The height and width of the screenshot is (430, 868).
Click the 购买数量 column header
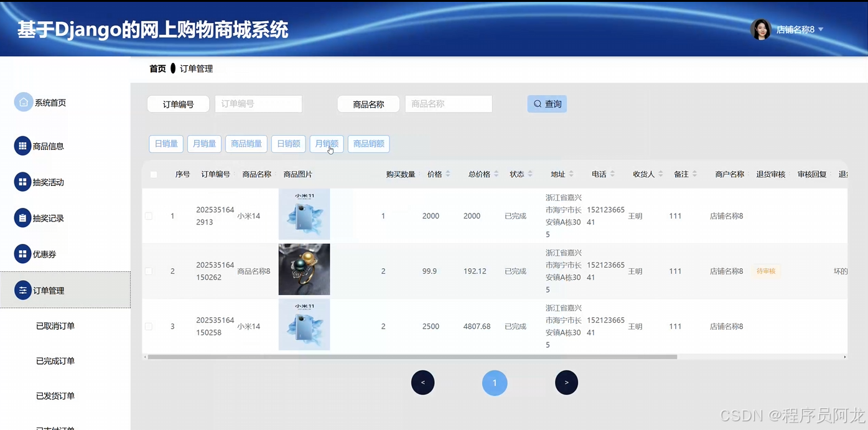(x=401, y=174)
